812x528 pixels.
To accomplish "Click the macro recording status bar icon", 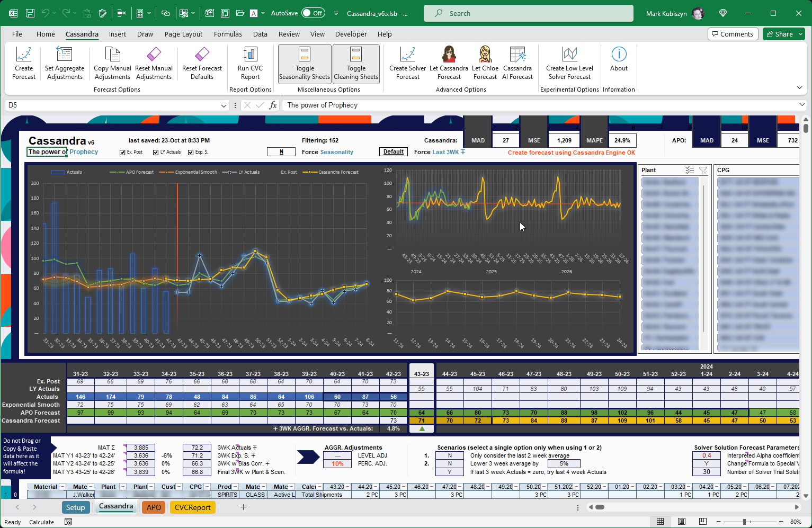I will pyautogui.click(x=68, y=522).
